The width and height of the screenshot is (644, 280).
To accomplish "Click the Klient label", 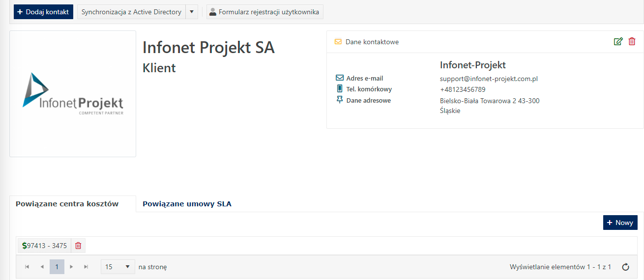I will pos(159,68).
